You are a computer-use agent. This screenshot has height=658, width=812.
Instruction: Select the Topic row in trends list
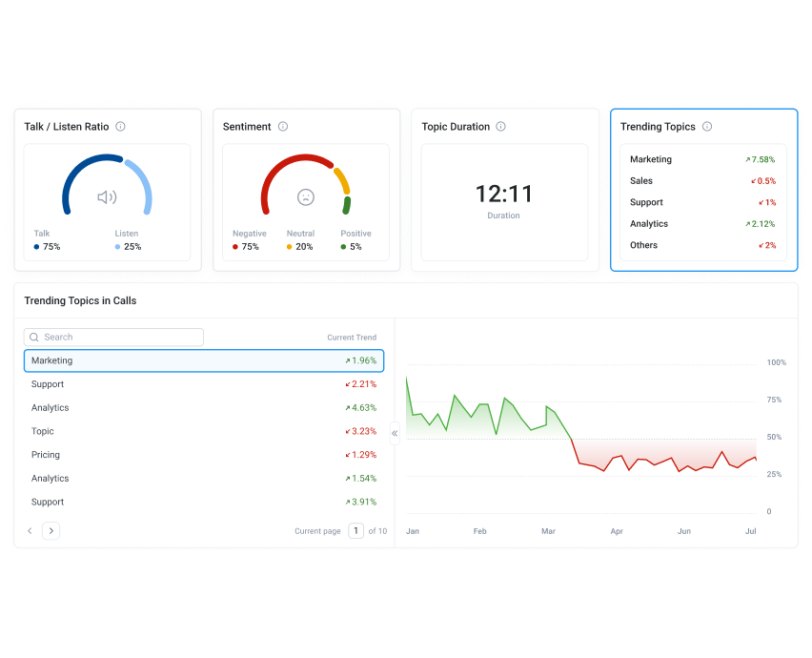point(204,431)
